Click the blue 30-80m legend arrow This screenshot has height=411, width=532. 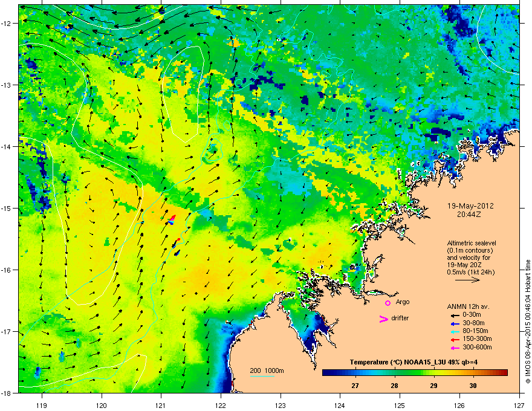tap(454, 324)
